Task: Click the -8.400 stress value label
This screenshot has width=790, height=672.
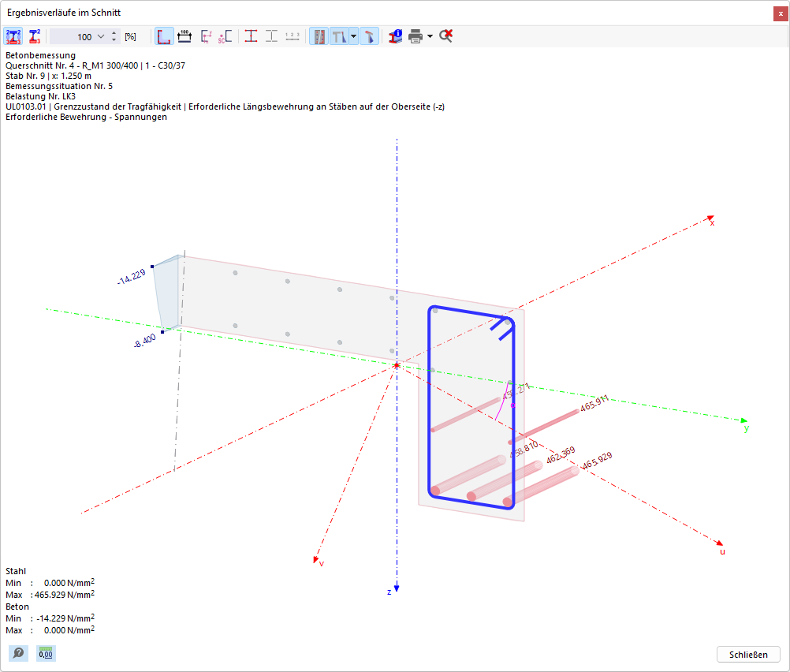Action: pyautogui.click(x=145, y=342)
